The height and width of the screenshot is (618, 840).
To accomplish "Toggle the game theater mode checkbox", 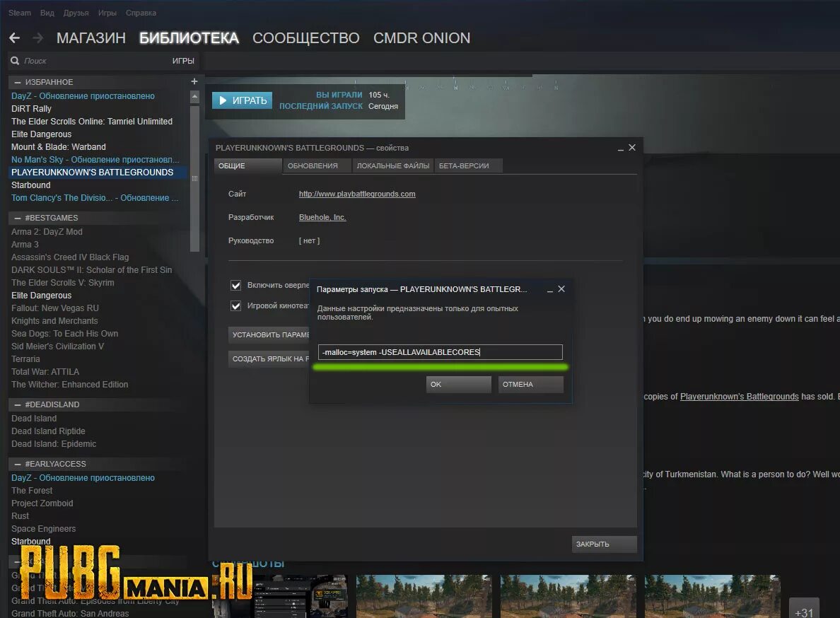I will (x=235, y=305).
